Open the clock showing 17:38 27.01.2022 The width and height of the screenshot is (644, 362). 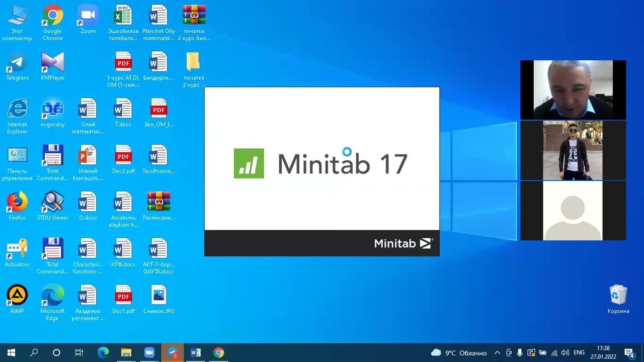[603, 352]
